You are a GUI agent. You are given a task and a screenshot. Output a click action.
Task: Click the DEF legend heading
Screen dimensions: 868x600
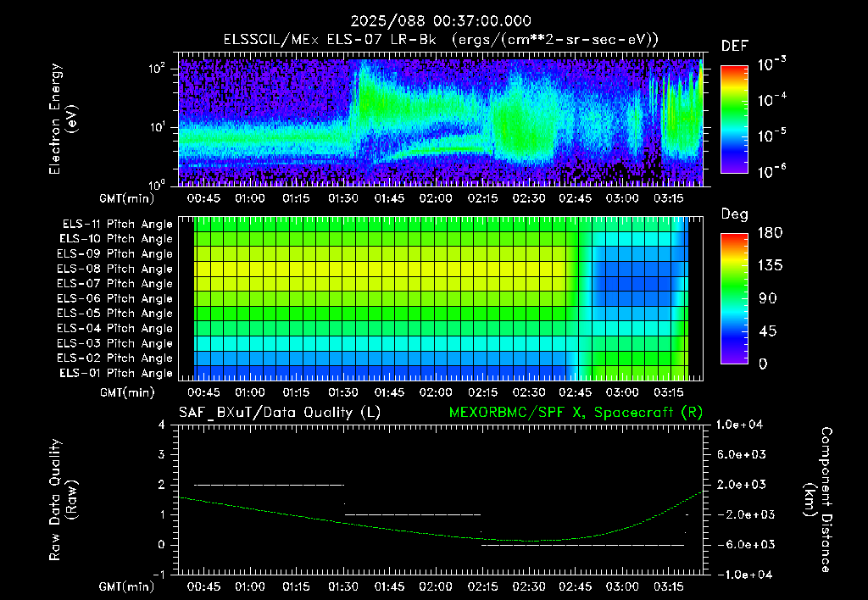(x=735, y=47)
